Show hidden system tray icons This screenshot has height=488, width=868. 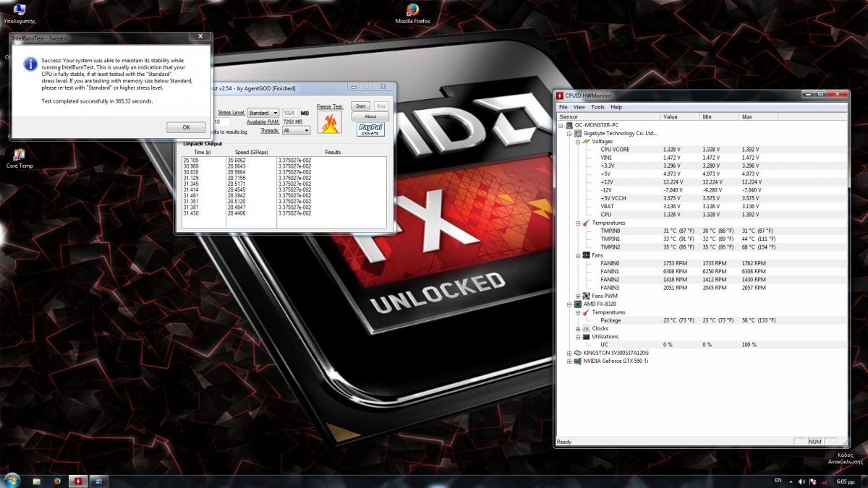[x=791, y=481]
